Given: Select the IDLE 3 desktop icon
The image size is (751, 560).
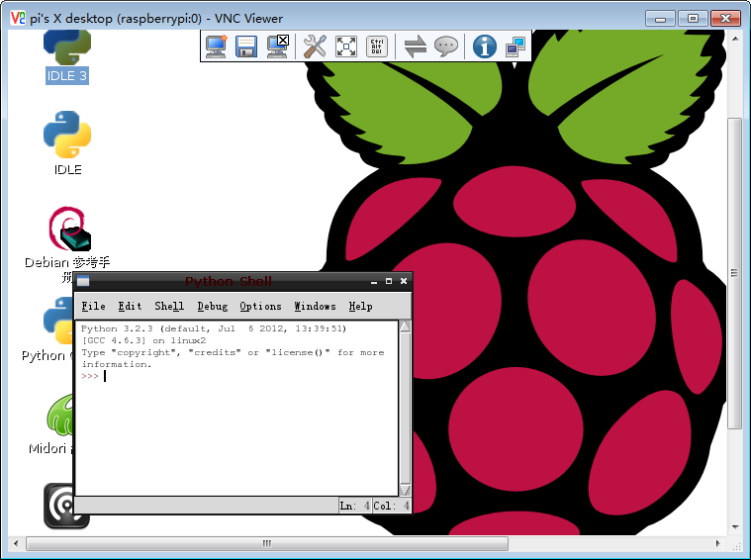Looking at the screenshot, I should tap(66, 56).
